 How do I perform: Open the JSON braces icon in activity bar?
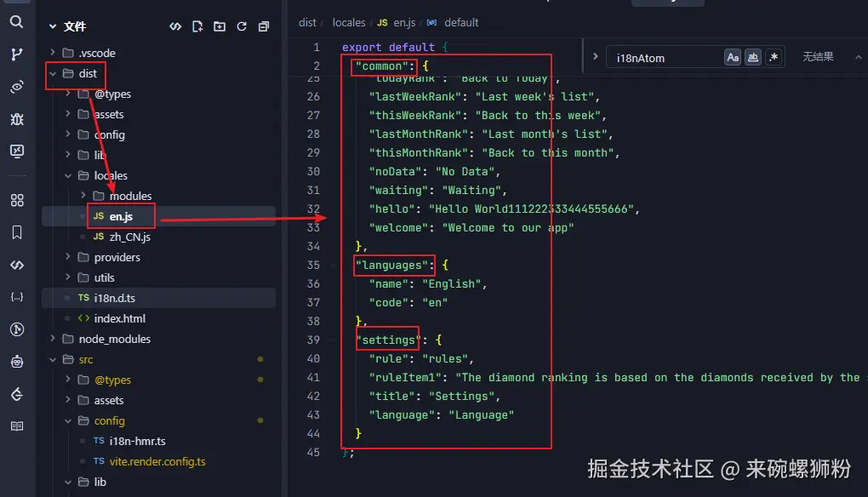pyautogui.click(x=17, y=297)
